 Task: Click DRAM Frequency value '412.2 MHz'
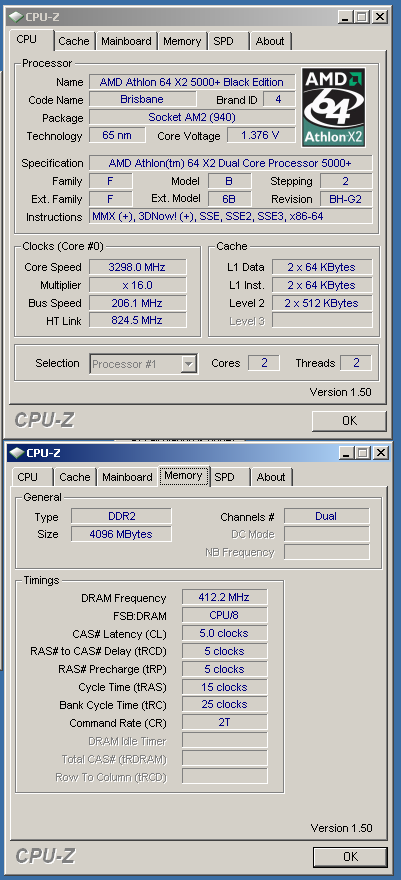click(x=224, y=597)
